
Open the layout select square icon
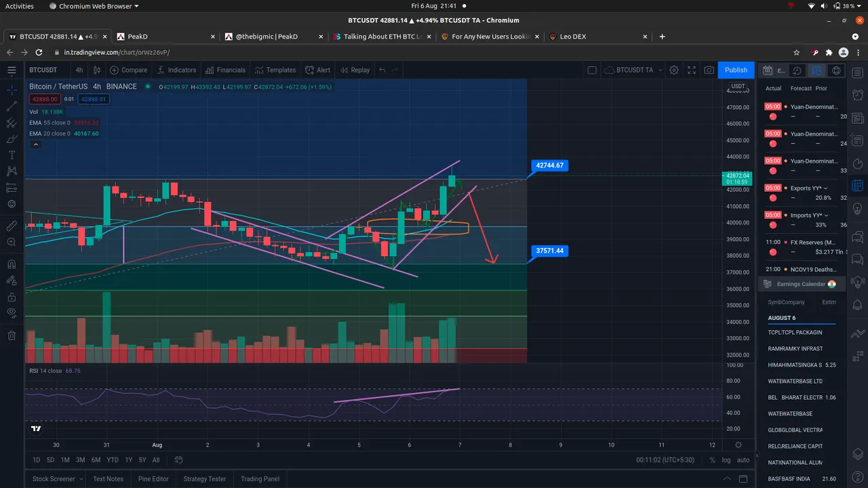click(x=591, y=70)
